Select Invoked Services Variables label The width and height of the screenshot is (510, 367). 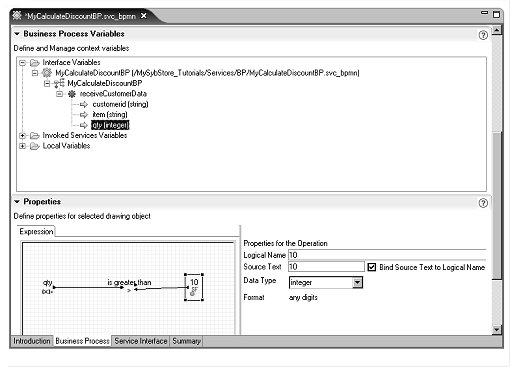[85, 135]
